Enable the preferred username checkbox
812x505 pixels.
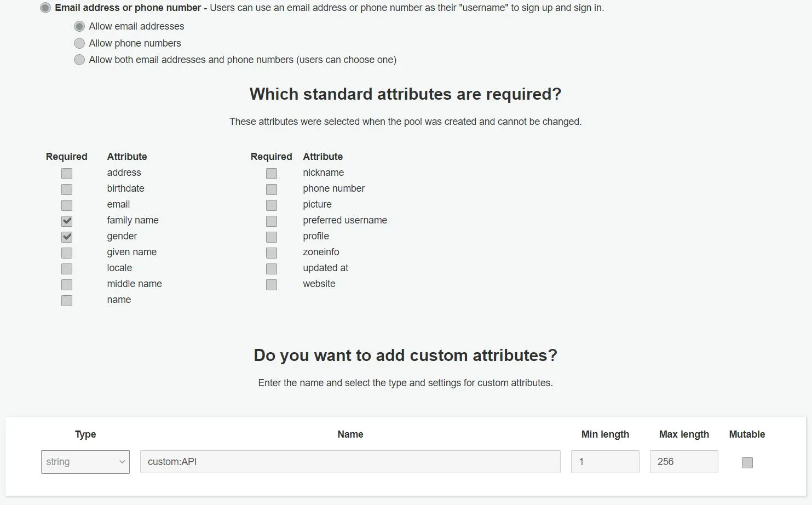click(x=272, y=221)
